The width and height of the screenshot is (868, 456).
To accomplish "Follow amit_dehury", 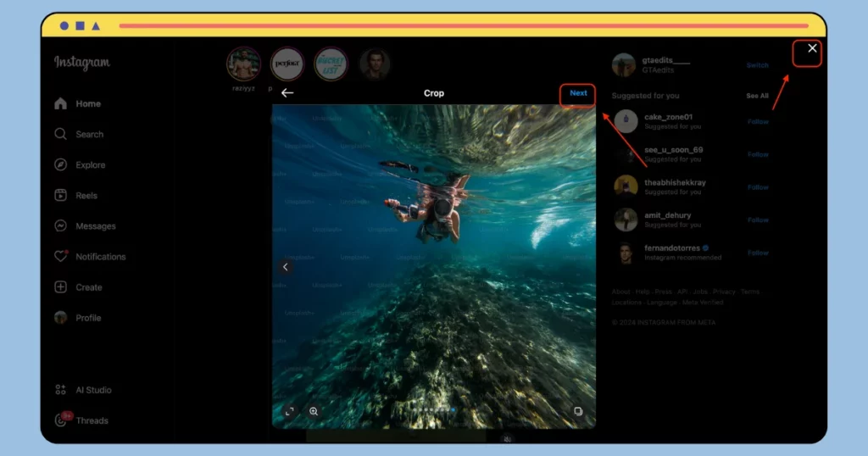I will point(758,220).
